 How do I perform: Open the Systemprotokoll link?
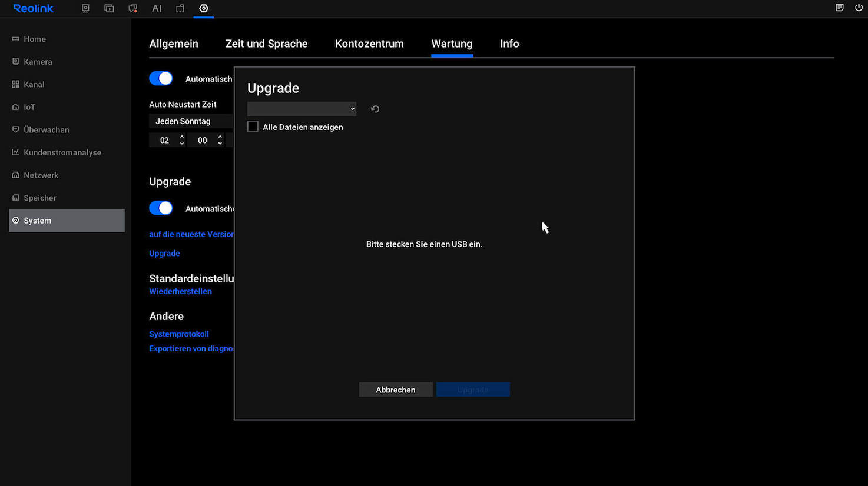(x=179, y=334)
